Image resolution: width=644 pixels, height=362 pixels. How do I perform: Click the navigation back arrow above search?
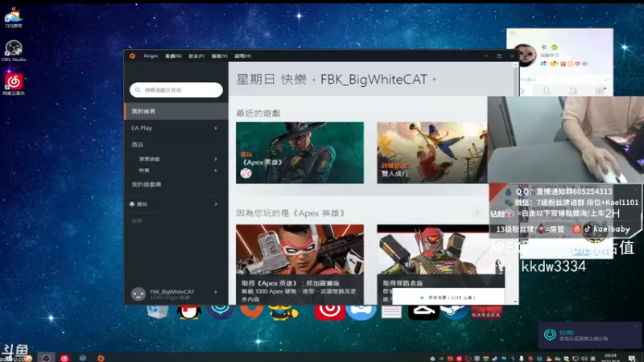(171, 72)
